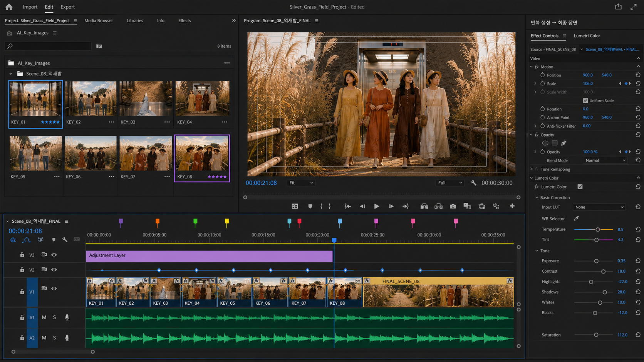Open the Full playback resolution dropdown
Viewport: 644px width, 362px height.
(450, 183)
